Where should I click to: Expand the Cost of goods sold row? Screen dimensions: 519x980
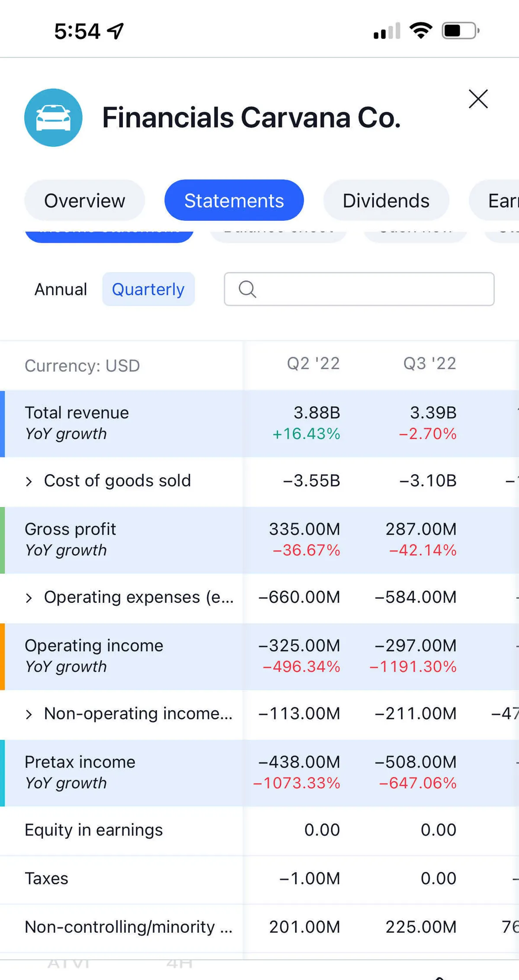(x=29, y=481)
